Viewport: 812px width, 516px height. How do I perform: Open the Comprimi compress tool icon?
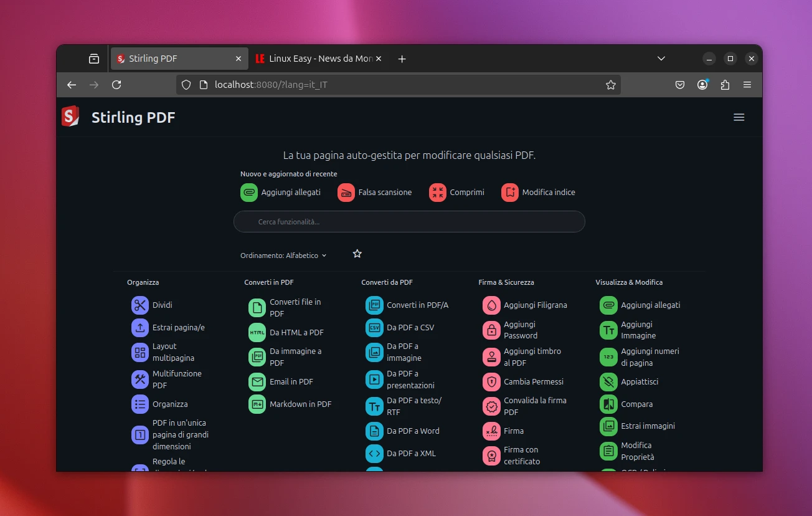[438, 193]
